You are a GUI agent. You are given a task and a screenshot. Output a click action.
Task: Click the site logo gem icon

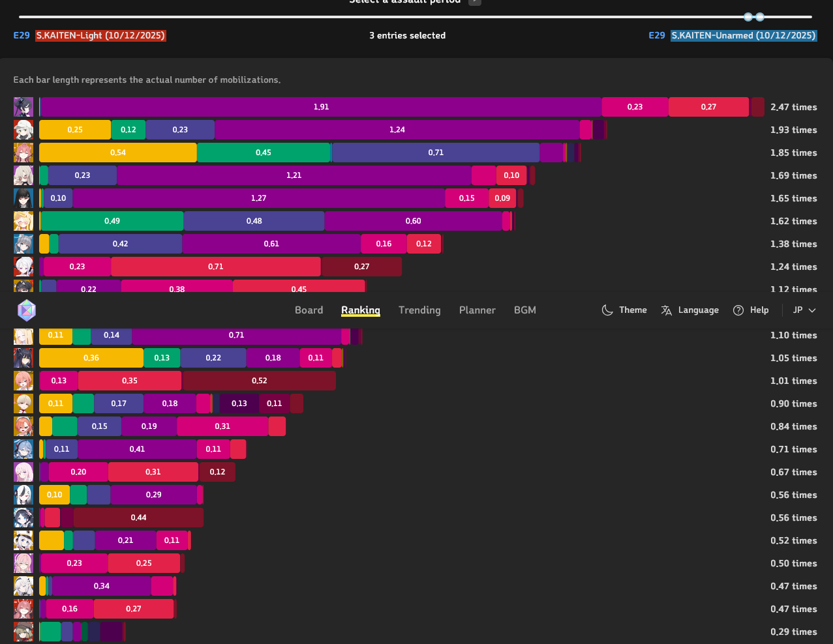click(26, 310)
